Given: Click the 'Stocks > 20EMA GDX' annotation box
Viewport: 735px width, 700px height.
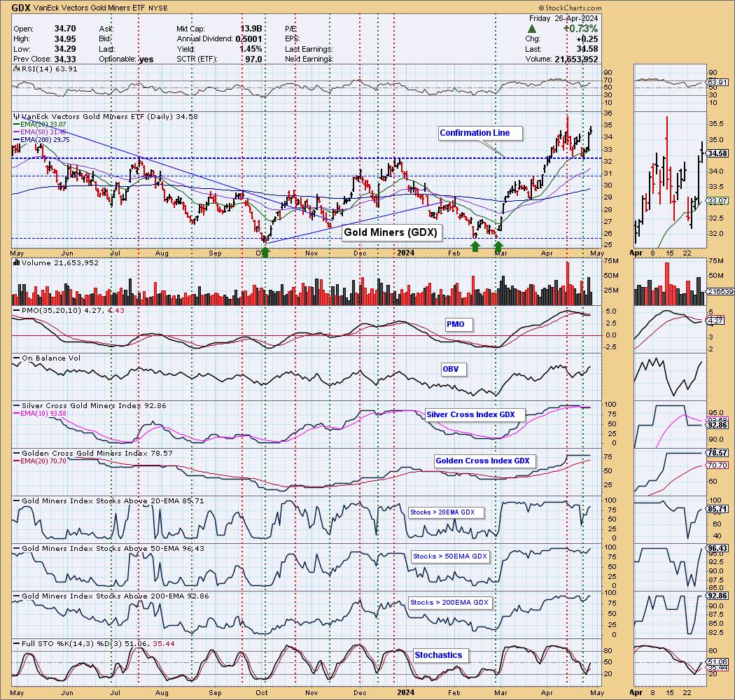Looking at the screenshot, I should click(x=446, y=512).
